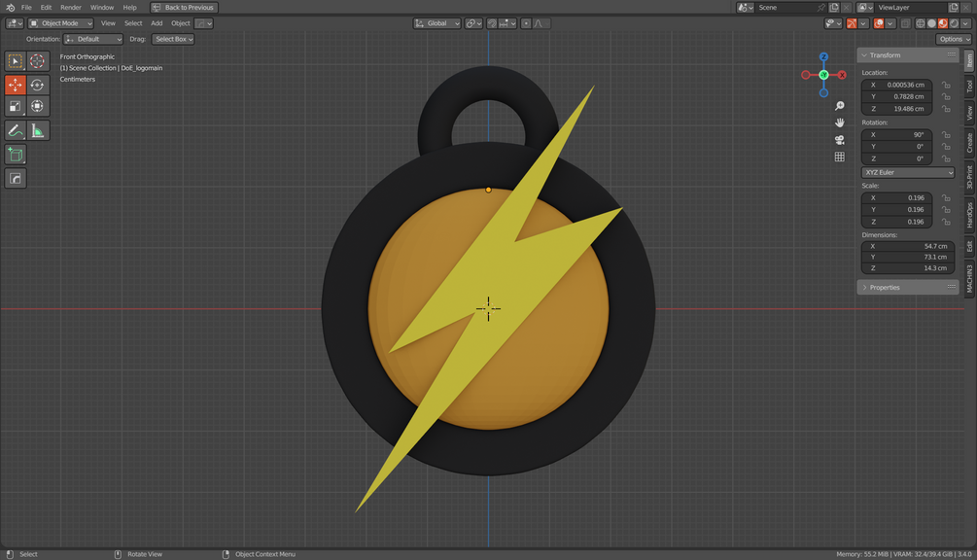Open the Object Mode dropdown

61,23
